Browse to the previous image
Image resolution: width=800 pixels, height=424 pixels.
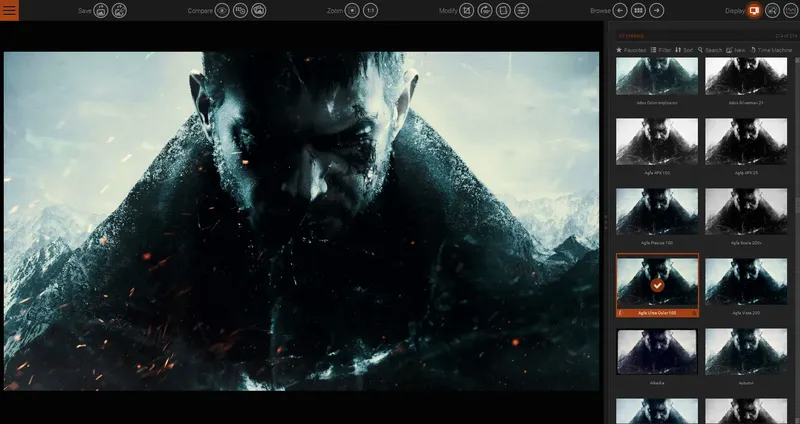coord(620,10)
